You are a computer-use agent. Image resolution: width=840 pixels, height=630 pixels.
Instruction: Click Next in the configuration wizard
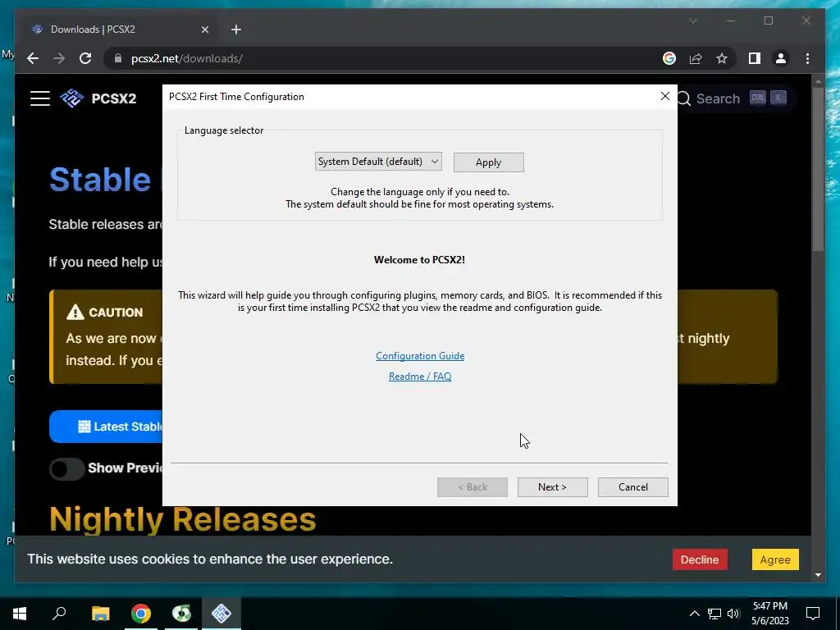(552, 487)
